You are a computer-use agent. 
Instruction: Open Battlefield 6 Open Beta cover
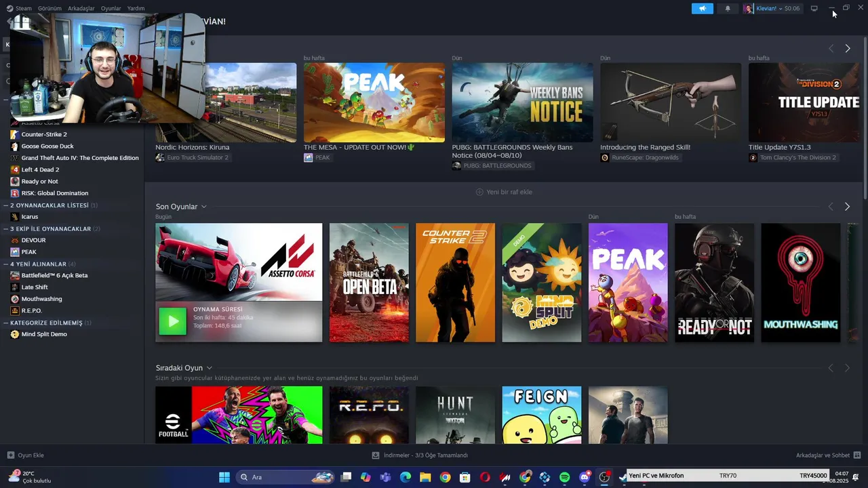click(x=369, y=283)
